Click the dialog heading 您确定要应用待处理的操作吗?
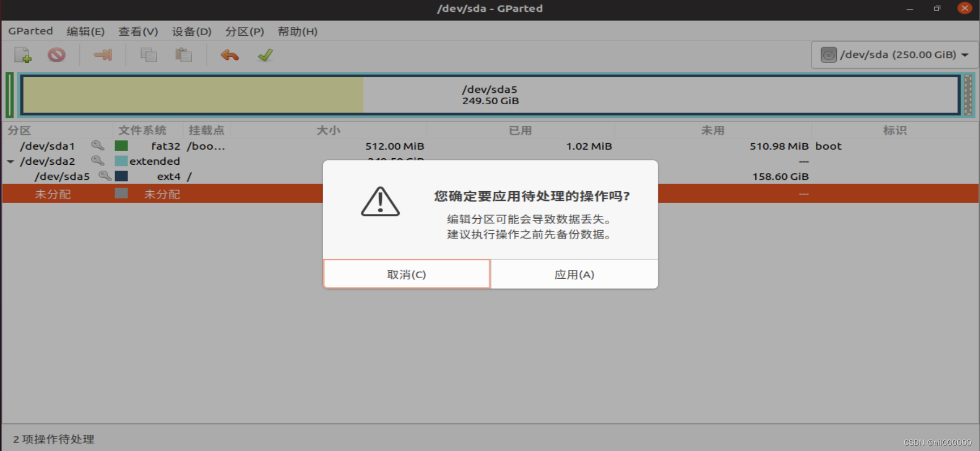This screenshot has width=980, height=451. 532,196
